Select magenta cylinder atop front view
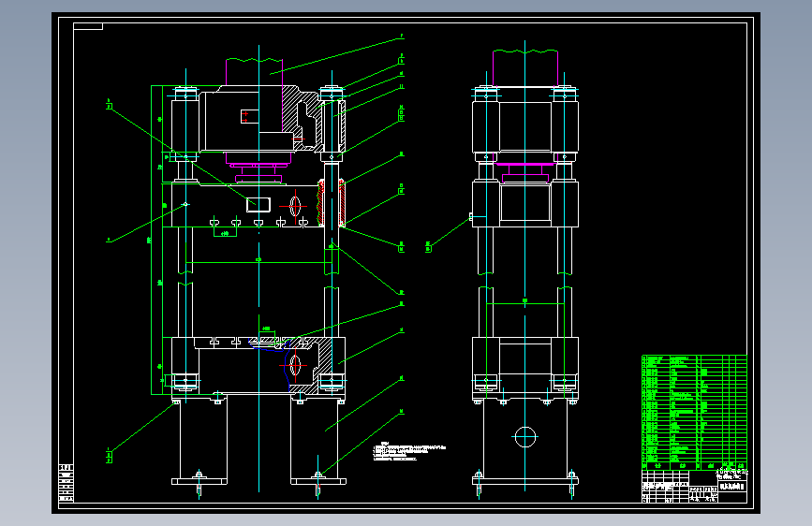The width and height of the screenshot is (812, 526). click(254, 72)
